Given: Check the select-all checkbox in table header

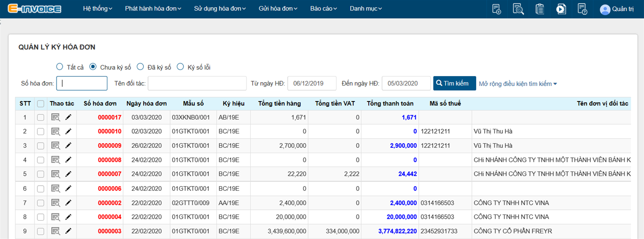Looking at the screenshot, I should [x=41, y=103].
